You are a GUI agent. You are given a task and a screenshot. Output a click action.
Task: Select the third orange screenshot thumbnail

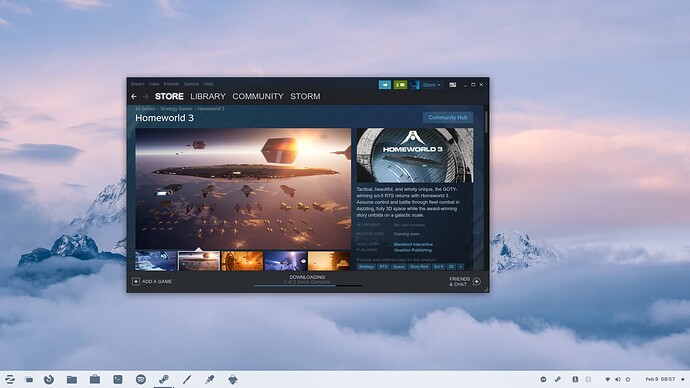tap(242, 261)
